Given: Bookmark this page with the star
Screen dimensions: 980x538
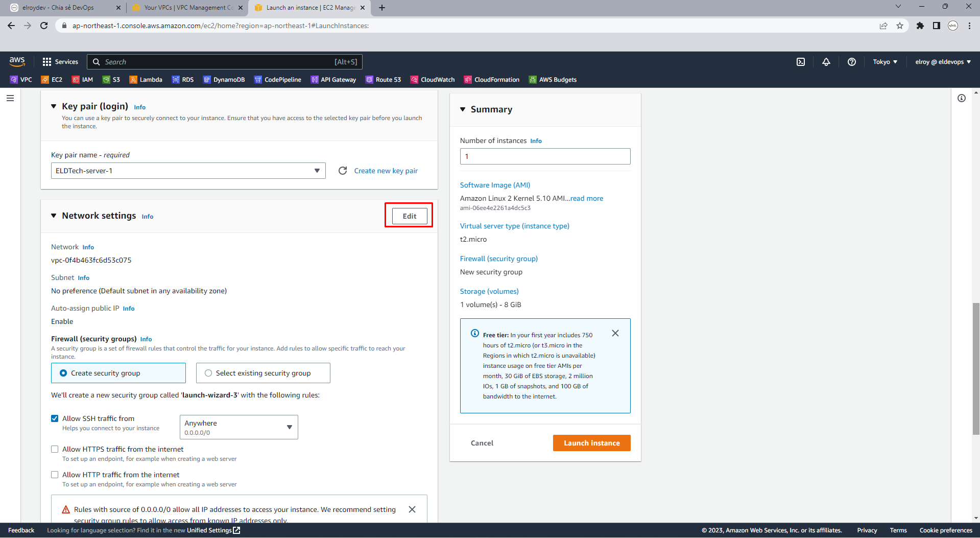Looking at the screenshot, I should pos(900,26).
